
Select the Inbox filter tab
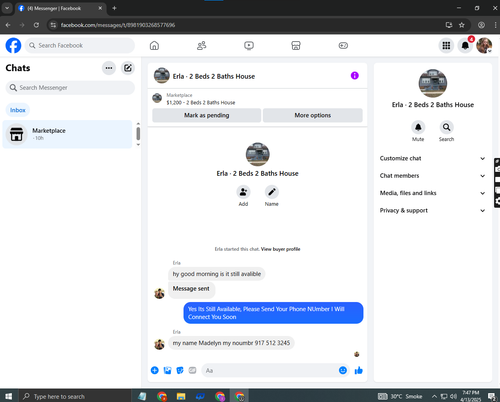(x=18, y=110)
